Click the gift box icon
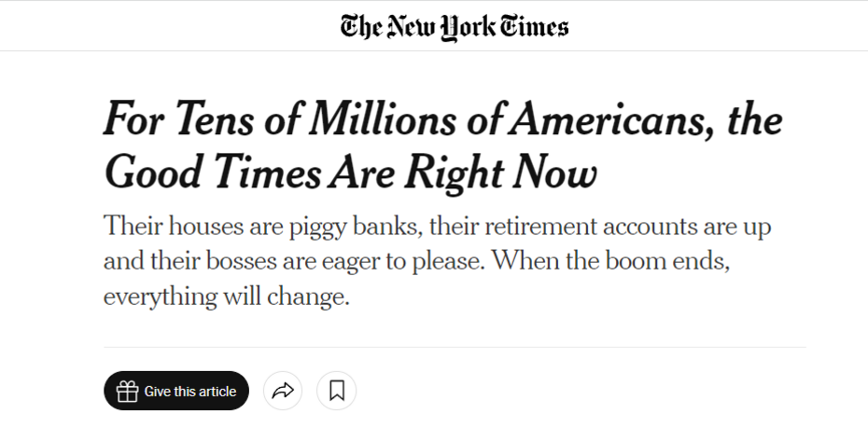This screenshot has height=428, width=868. (127, 392)
